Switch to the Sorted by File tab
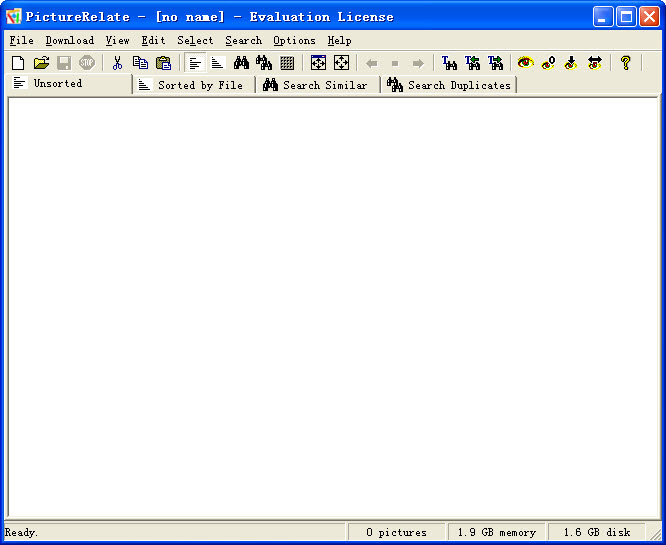This screenshot has width=666, height=545. [x=194, y=86]
